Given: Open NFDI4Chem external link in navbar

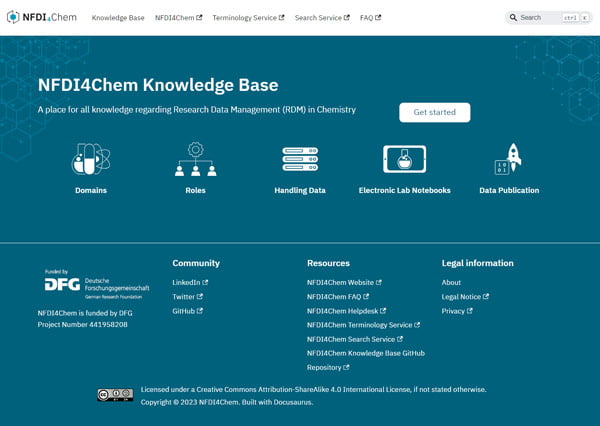Looking at the screenshot, I should click(178, 18).
